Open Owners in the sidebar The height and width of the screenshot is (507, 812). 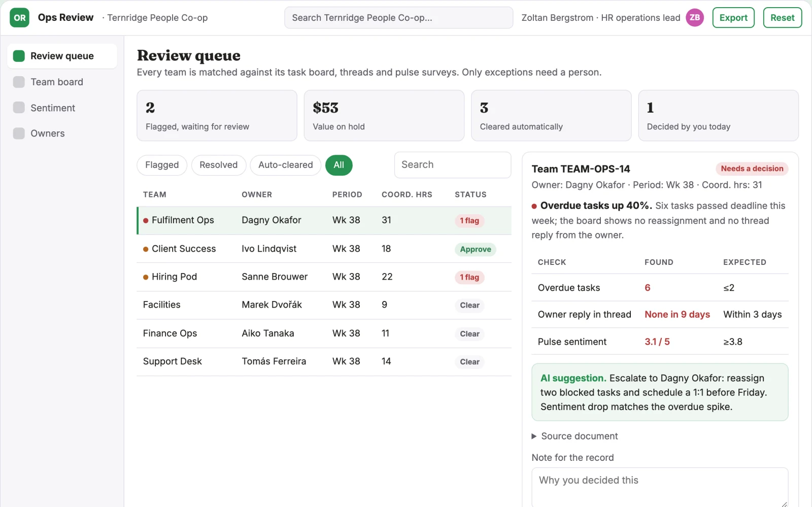pos(62,133)
